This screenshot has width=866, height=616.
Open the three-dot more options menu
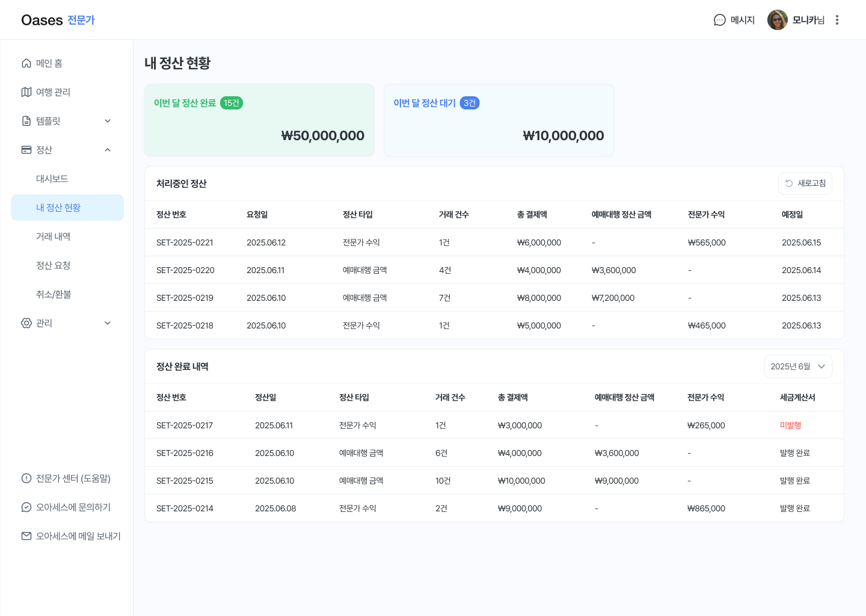[837, 20]
